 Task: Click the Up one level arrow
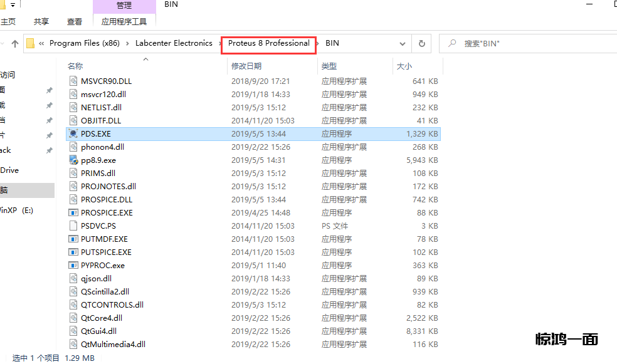(x=15, y=44)
